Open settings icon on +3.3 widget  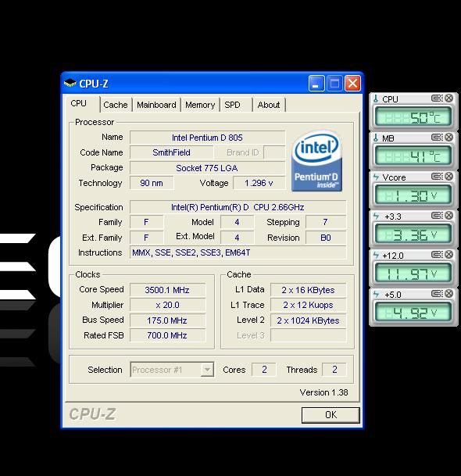pos(437,216)
